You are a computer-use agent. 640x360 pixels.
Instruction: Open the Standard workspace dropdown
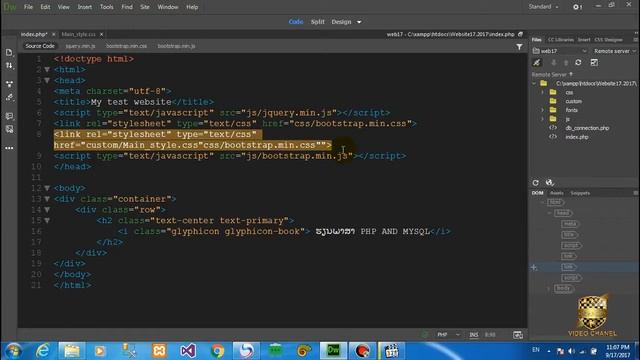coord(543,7)
